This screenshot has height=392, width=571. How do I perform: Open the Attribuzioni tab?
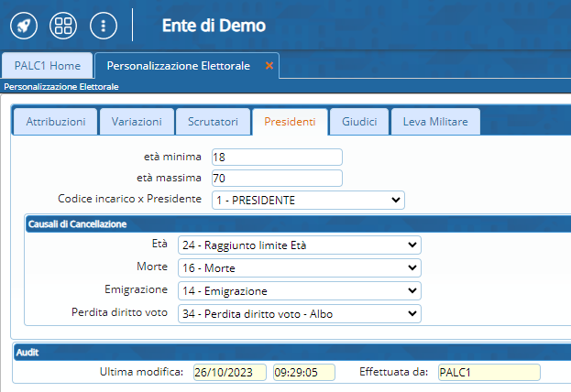pyautogui.click(x=56, y=122)
